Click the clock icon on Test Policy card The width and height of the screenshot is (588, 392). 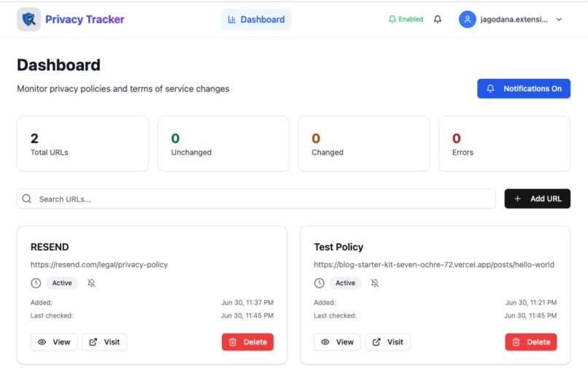click(319, 283)
